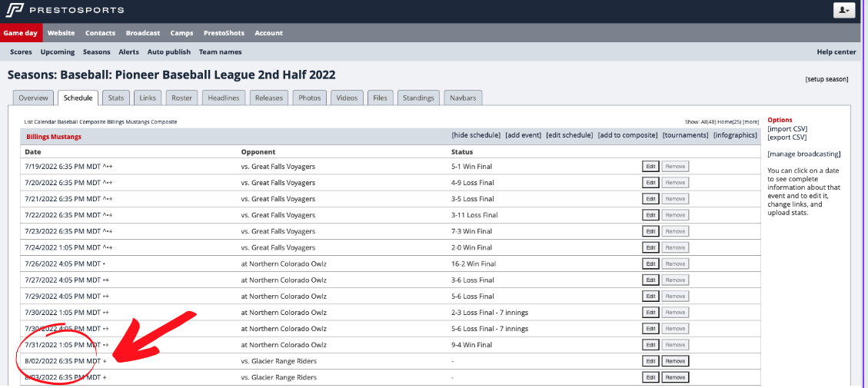Image resolution: width=868 pixels, height=388 pixels.
Task: Click the add event link
Action: pos(523,135)
